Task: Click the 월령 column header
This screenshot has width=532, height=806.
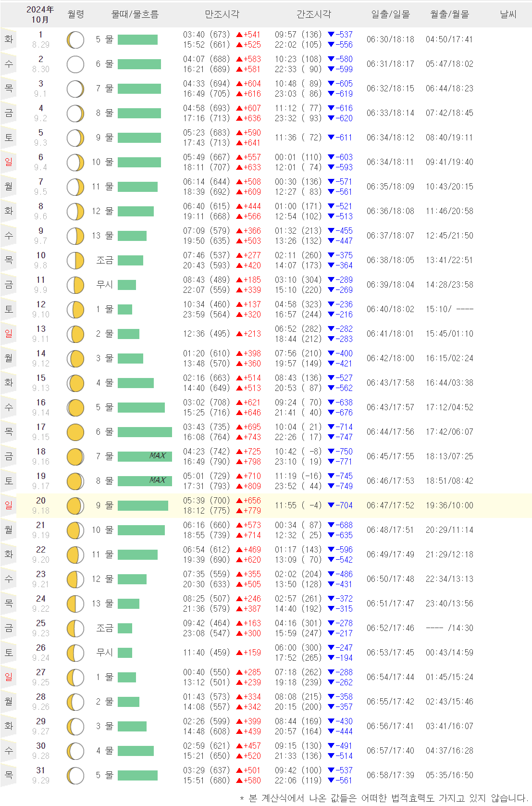Action: click(x=76, y=14)
